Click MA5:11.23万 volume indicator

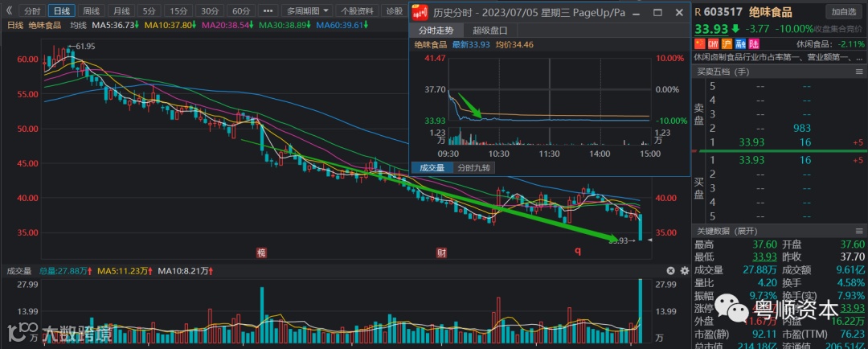coord(124,271)
